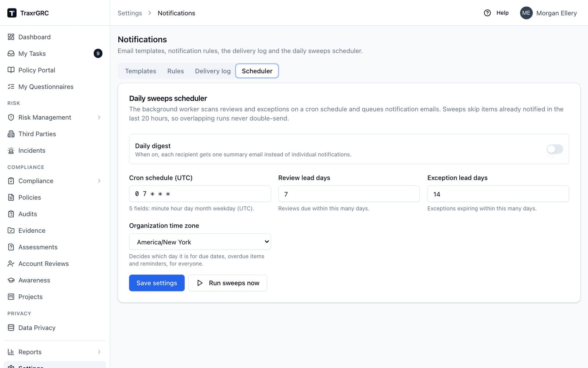Click the ME avatar circle
Viewport: 588px width, 368px height.
point(526,13)
